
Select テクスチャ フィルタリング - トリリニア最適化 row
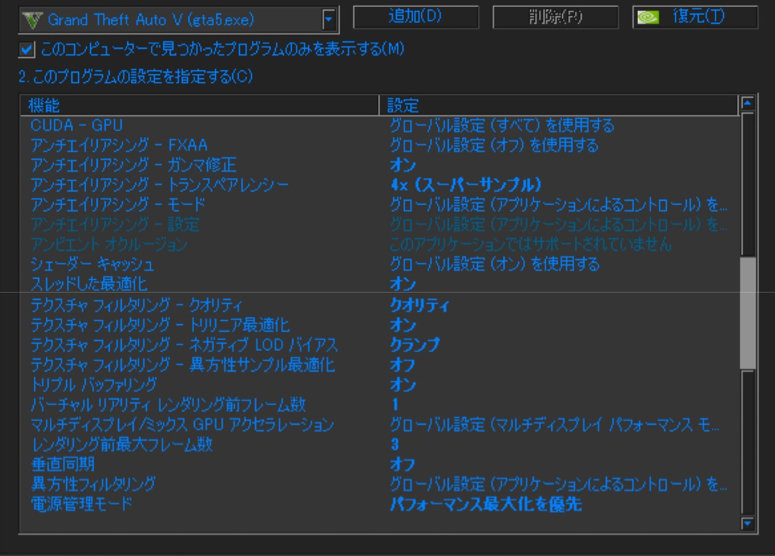(x=379, y=325)
